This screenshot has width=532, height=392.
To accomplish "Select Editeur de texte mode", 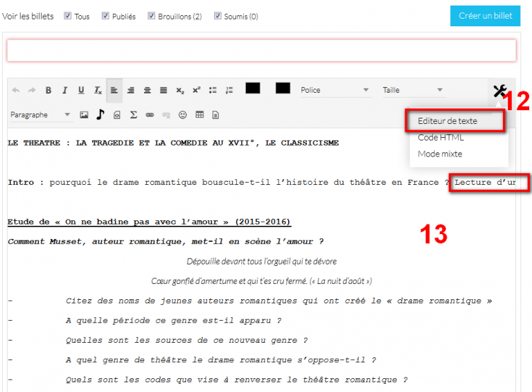I will point(447,121).
